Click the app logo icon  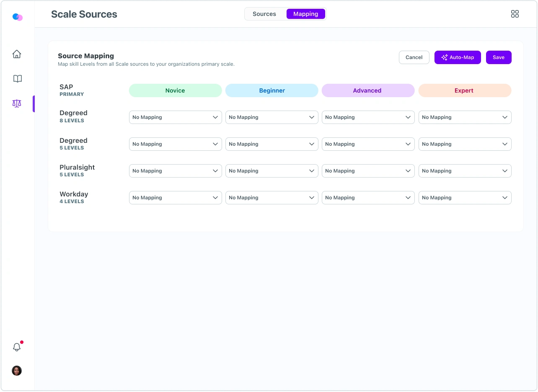[x=17, y=17]
